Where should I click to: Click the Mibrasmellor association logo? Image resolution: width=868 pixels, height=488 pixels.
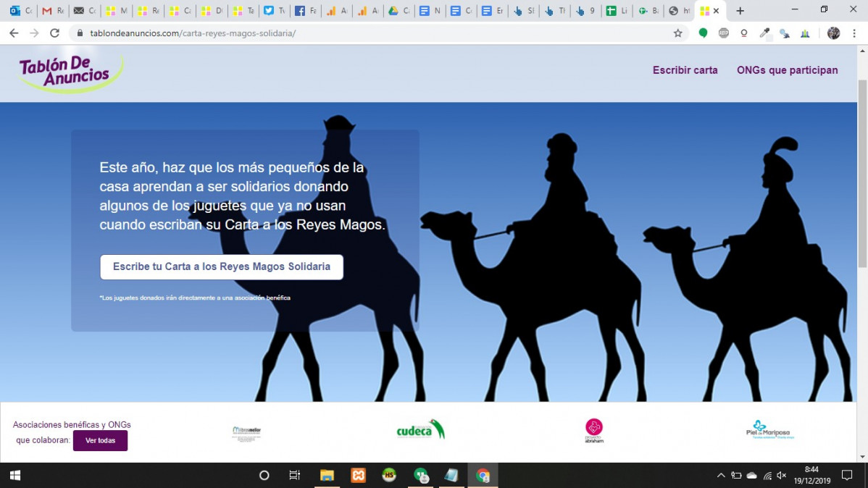click(x=246, y=433)
